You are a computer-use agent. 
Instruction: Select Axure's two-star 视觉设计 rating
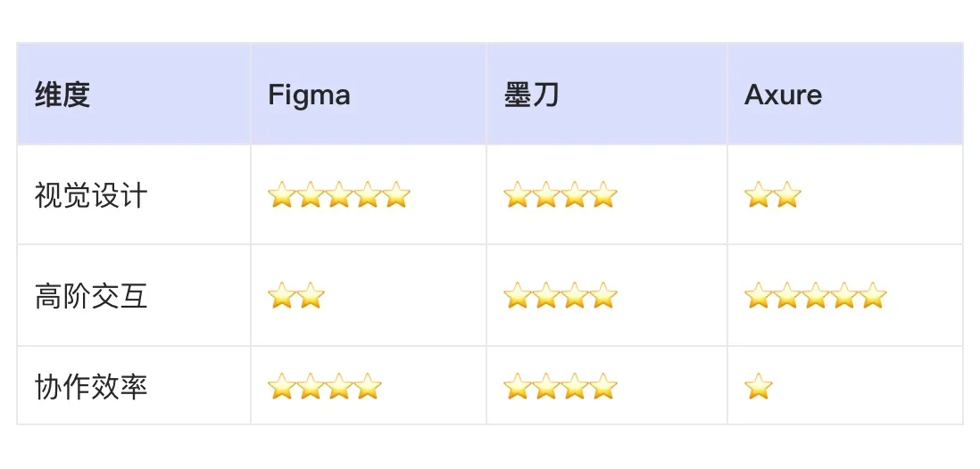point(773,194)
